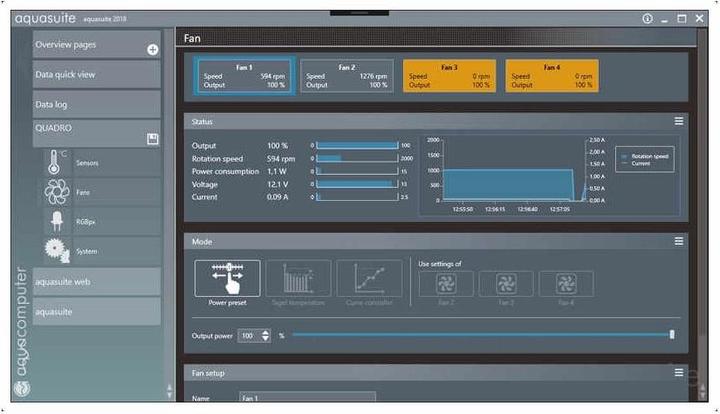This screenshot has width=720, height=414.
Task: Increase the Output power stepper value
Action: point(265,332)
